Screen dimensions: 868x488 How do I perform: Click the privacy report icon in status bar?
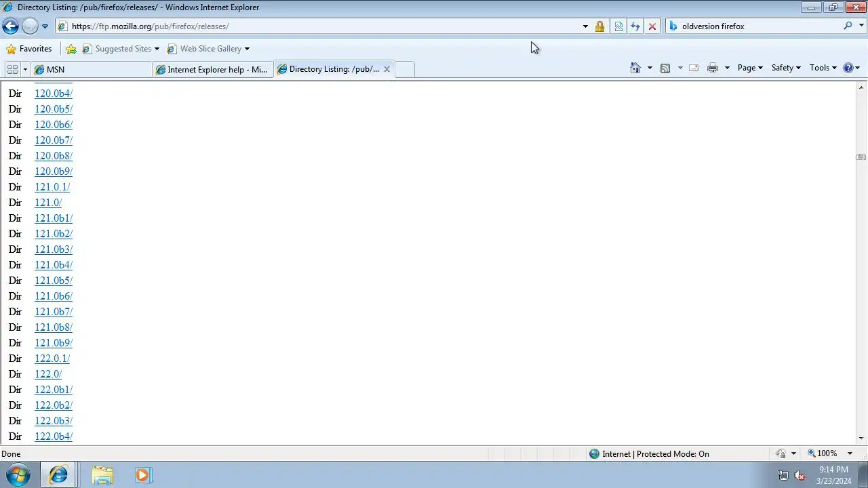click(781, 453)
